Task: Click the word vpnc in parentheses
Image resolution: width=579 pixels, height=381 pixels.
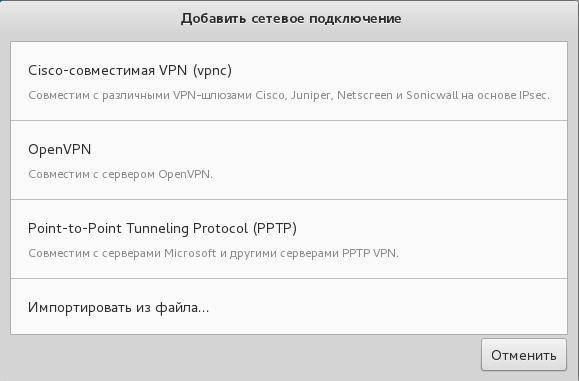Action: pyautogui.click(x=212, y=70)
